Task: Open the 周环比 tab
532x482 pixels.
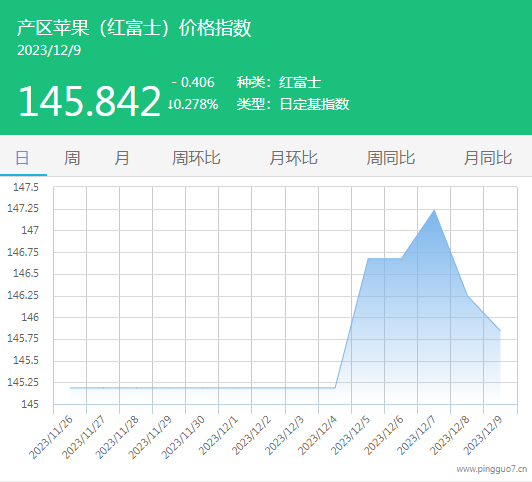Action: (196, 158)
